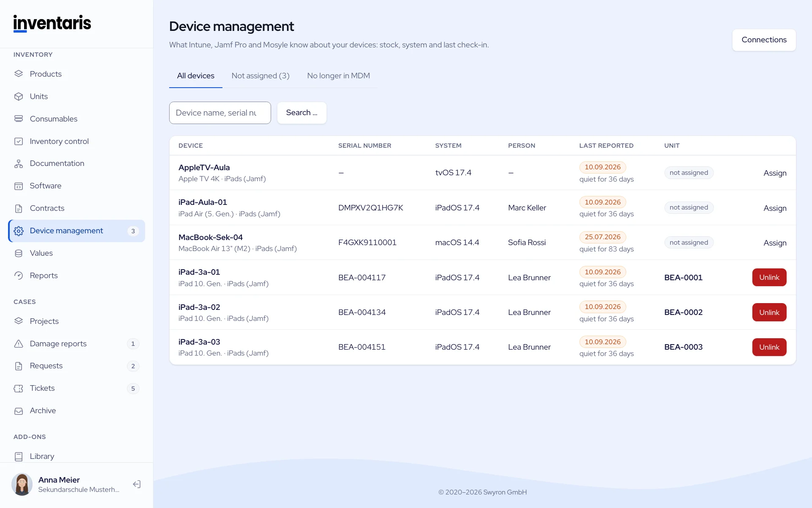Click the Library book icon
812x508 pixels.
click(x=19, y=456)
